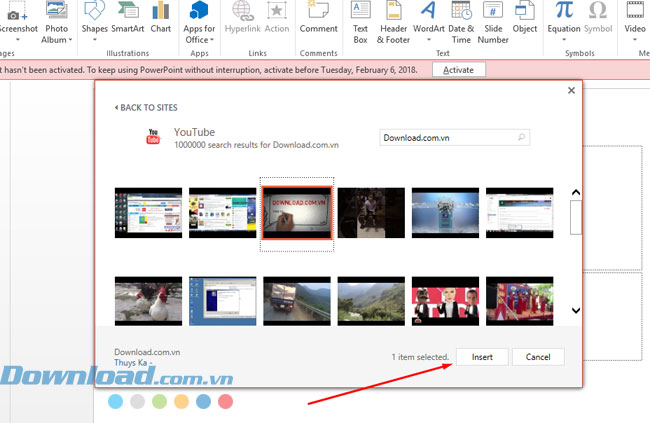
Task: Select the selected DOWNLOAD.COM.VN whiteboard video
Action: pos(297,213)
